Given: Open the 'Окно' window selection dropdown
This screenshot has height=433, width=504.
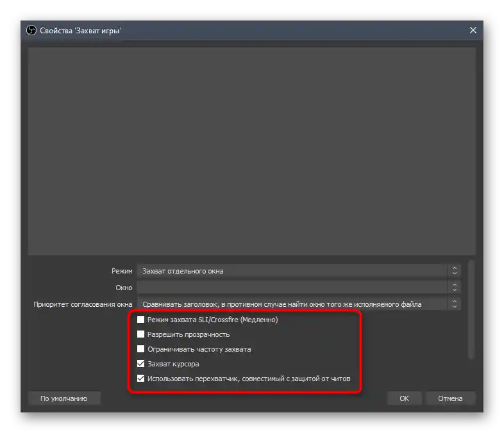Looking at the screenshot, I should [x=299, y=287].
